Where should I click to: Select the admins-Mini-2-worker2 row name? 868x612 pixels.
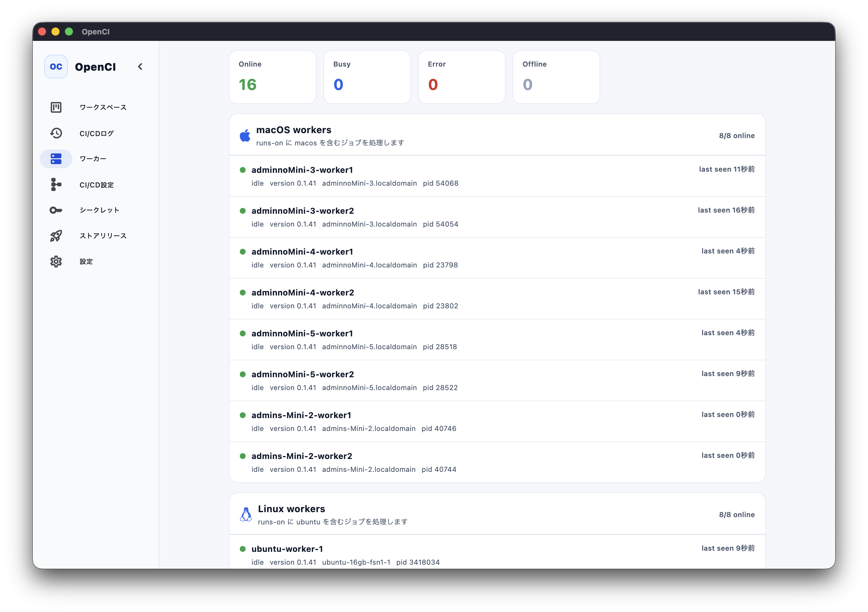pyautogui.click(x=302, y=456)
